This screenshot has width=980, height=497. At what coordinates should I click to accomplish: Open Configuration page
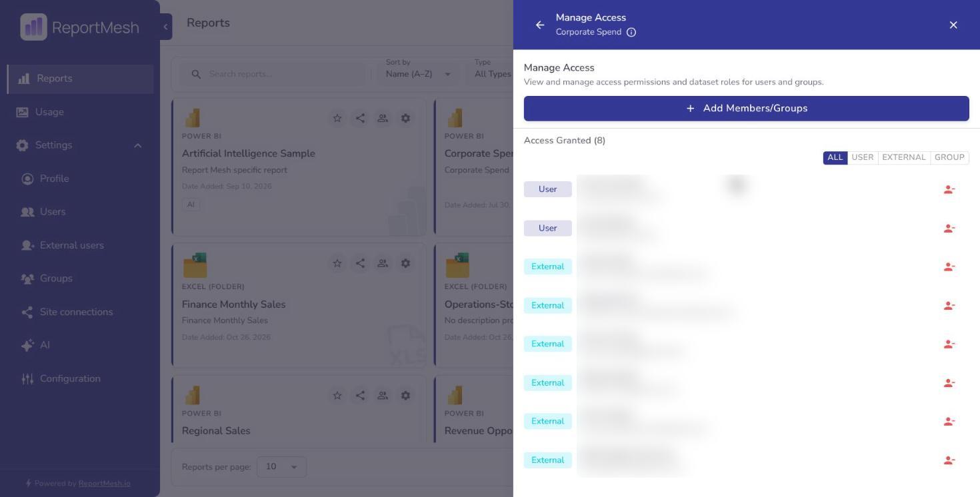tap(81, 378)
